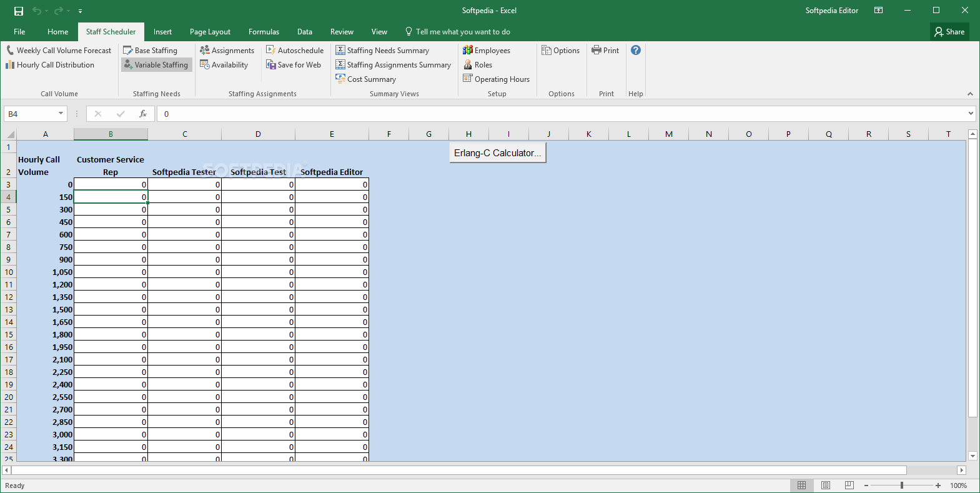Image resolution: width=980 pixels, height=493 pixels.
Task: Click the 100% zoom level
Action: pos(958,486)
